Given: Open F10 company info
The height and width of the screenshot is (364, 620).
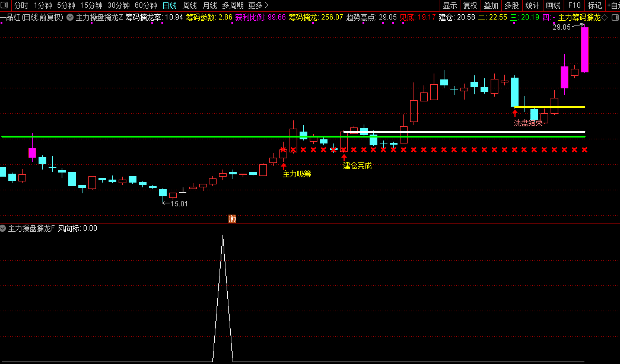Looking at the screenshot, I should [x=574, y=5].
